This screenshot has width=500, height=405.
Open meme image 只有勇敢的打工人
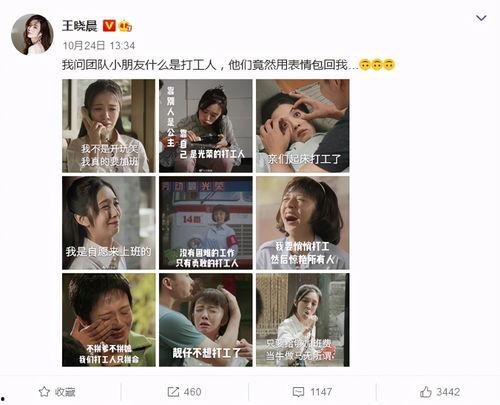(x=206, y=223)
